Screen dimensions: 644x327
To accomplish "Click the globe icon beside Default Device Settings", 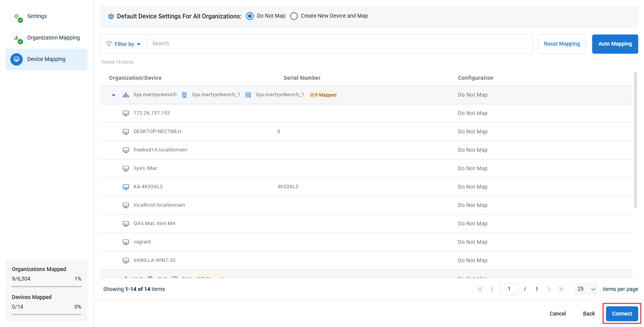I will [111, 16].
